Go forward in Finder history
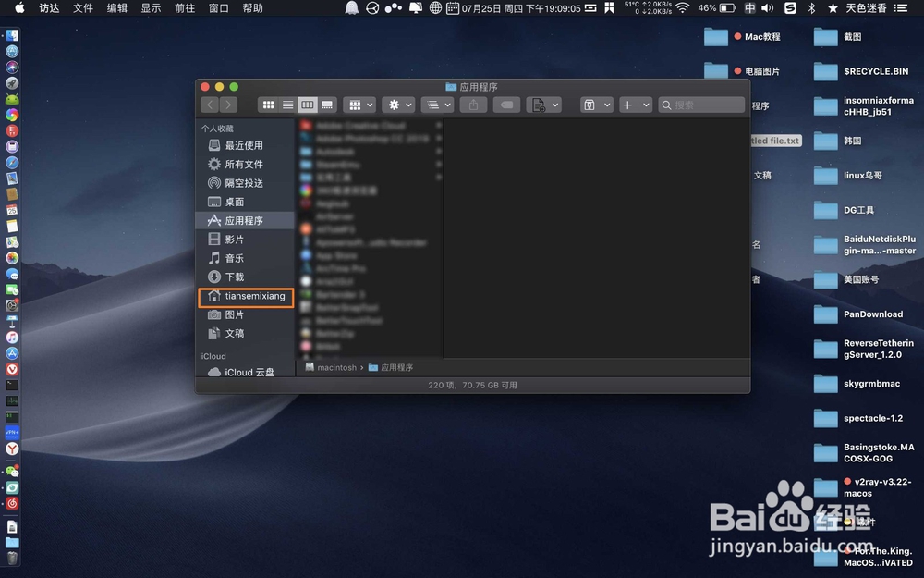The width and height of the screenshot is (924, 578). (x=228, y=105)
